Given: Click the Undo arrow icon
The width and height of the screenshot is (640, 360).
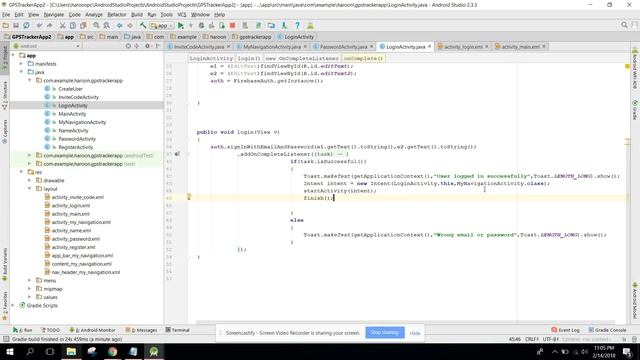Looking at the screenshot, I should click(x=39, y=25).
